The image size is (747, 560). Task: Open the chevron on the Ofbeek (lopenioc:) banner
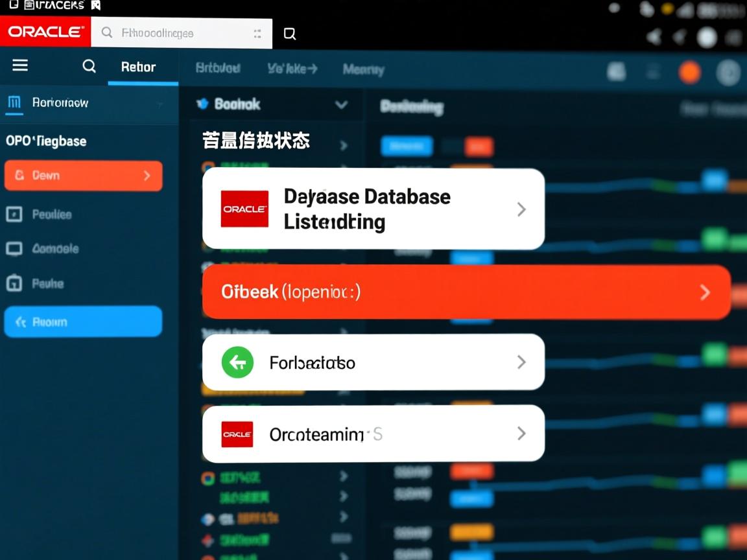[705, 292]
